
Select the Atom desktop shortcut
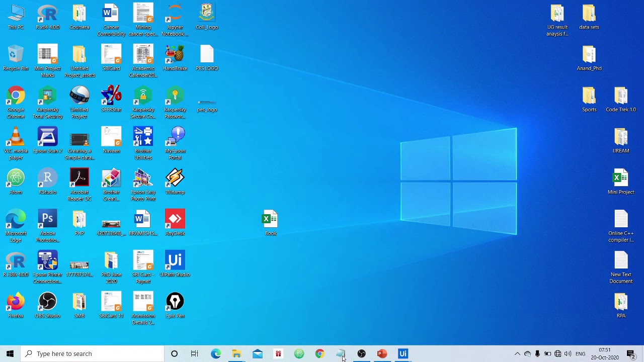pos(16,183)
